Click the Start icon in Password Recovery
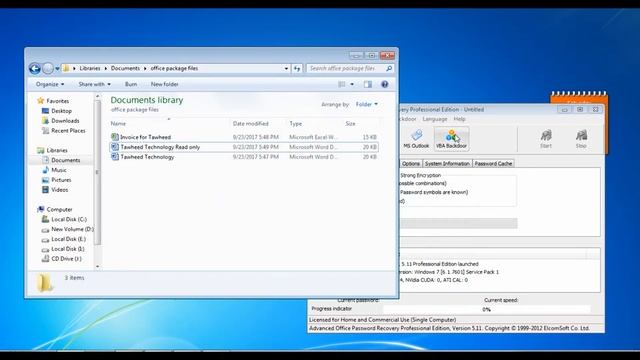 pyautogui.click(x=546, y=139)
